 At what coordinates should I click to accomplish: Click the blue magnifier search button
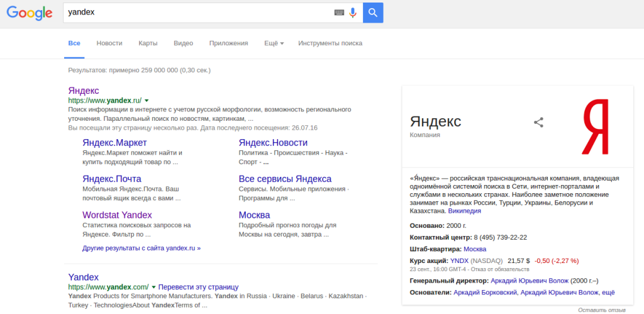(x=373, y=13)
